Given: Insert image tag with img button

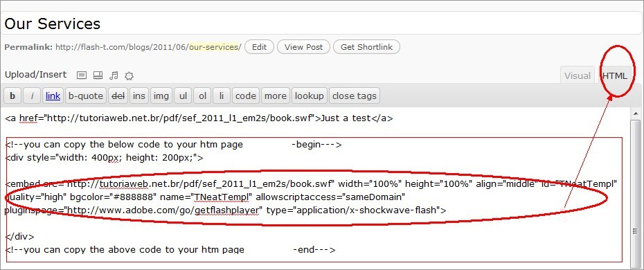Looking at the screenshot, I should click(161, 96).
